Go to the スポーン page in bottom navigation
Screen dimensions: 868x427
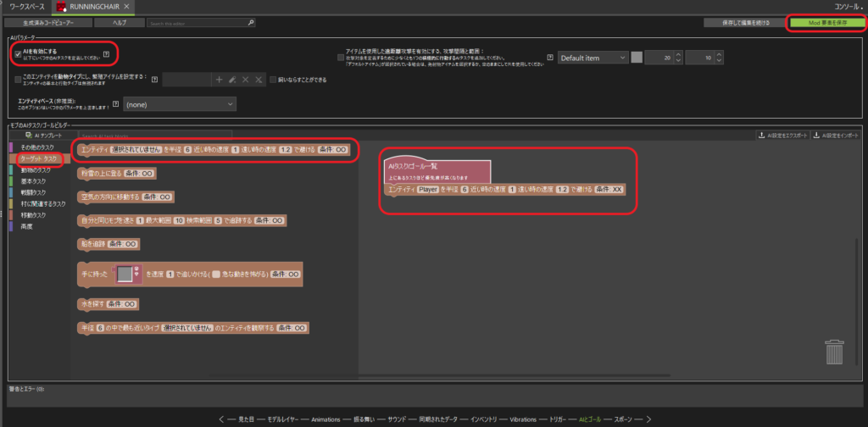(x=622, y=419)
